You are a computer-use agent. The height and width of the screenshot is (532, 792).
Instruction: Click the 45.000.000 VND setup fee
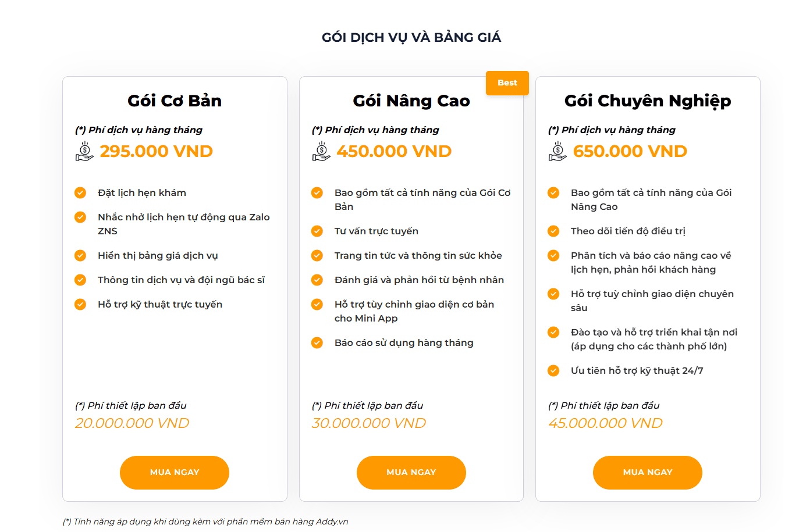tap(605, 423)
